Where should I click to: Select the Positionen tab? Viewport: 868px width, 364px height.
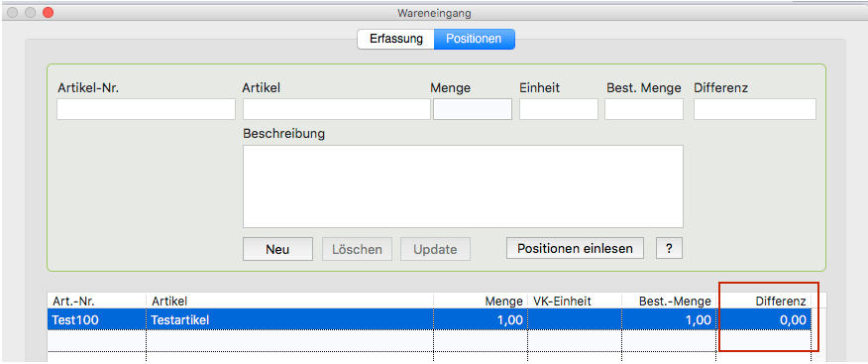coord(474,40)
